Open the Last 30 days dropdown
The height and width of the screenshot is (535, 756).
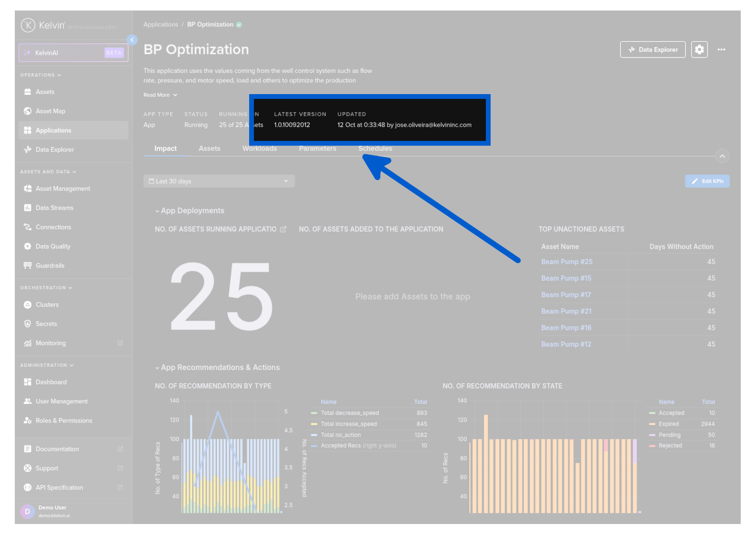[219, 182]
